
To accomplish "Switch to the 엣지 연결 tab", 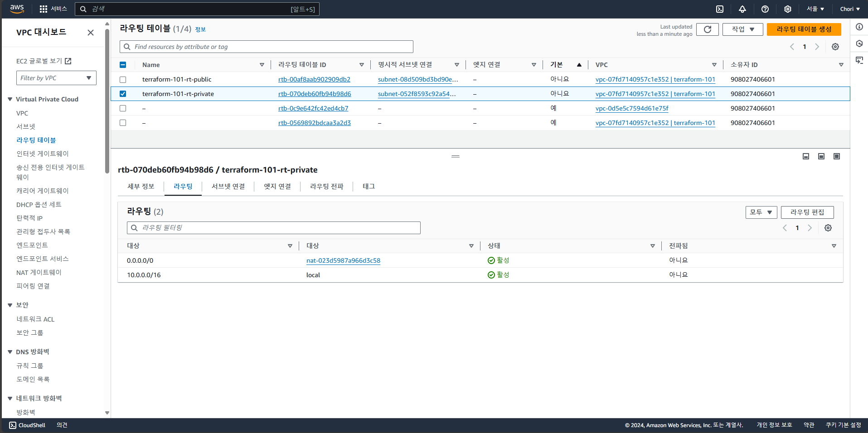I will coord(277,187).
